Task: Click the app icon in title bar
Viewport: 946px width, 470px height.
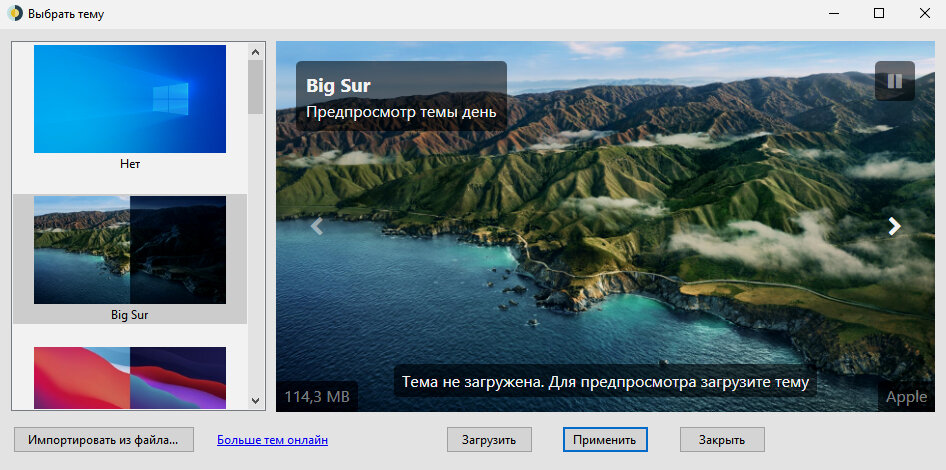Action: (x=14, y=13)
